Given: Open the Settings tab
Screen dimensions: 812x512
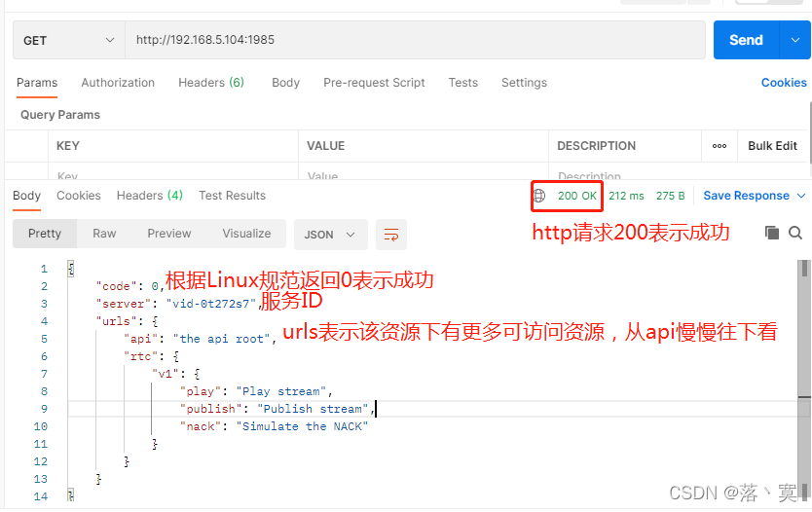Looking at the screenshot, I should (x=524, y=83).
